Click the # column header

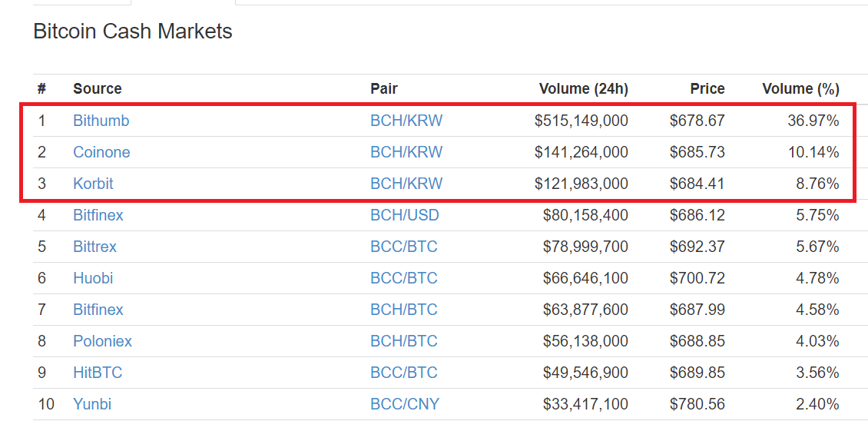tap(41, 88)
